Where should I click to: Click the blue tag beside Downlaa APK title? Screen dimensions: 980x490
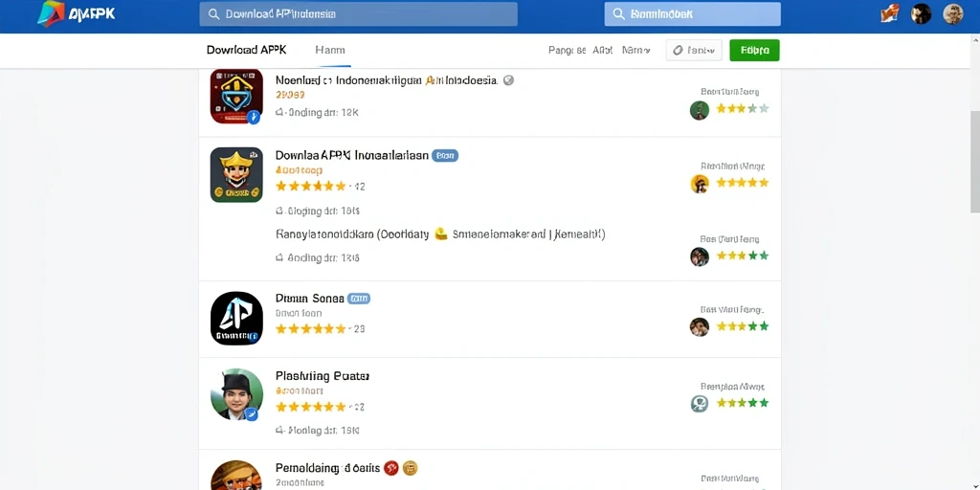(445, 156)
